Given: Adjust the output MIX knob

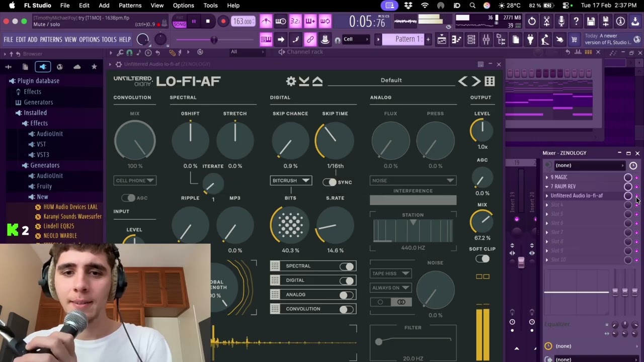Looking at the screenshot, I should pyautogui.click(x=482, y=221).
